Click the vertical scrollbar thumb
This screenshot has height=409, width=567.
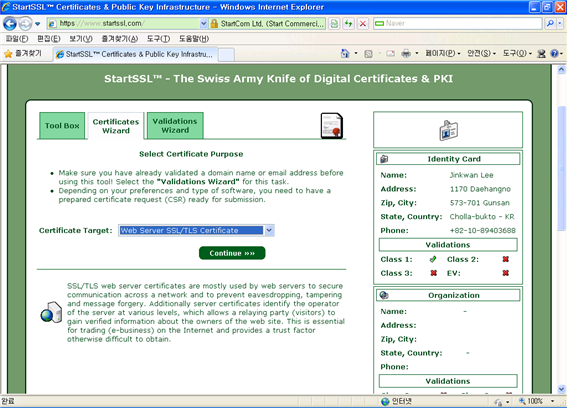561,168
